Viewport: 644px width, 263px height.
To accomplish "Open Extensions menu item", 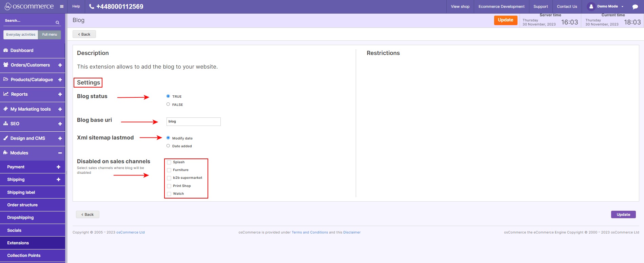I will (x=33, y=243).
